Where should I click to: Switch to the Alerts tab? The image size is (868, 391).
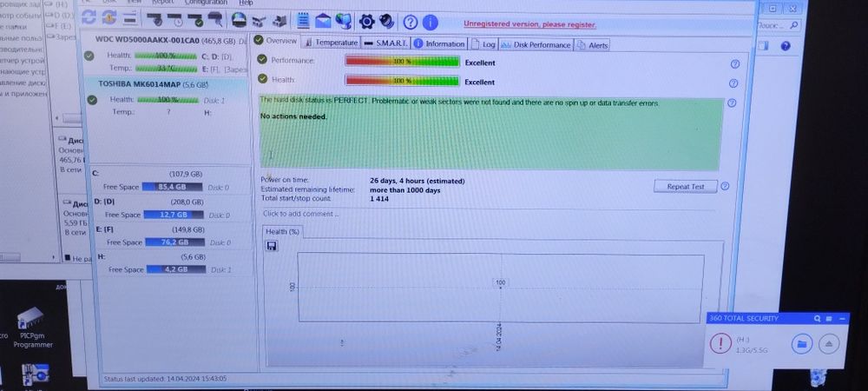(x=592, y=45)
